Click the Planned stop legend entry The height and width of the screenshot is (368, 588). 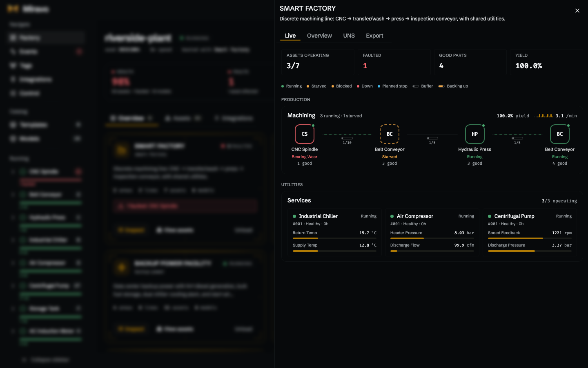coord(392,86)
